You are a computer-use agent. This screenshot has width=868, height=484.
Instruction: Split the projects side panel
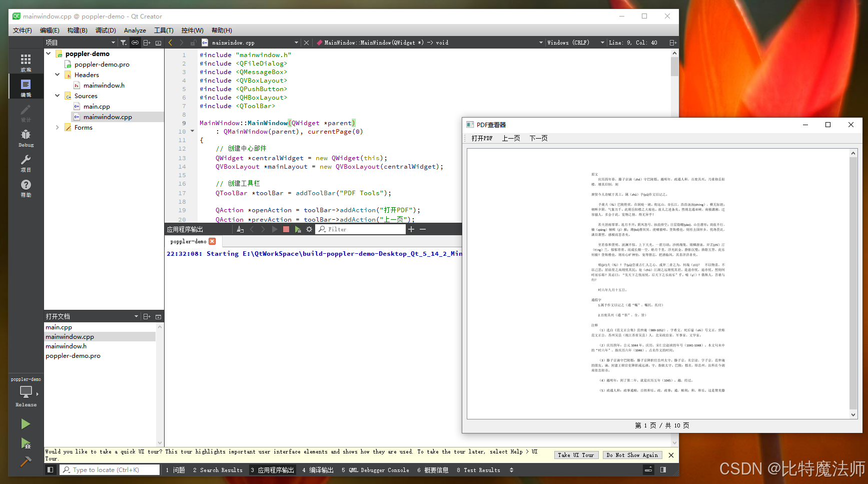click(147, 43)
